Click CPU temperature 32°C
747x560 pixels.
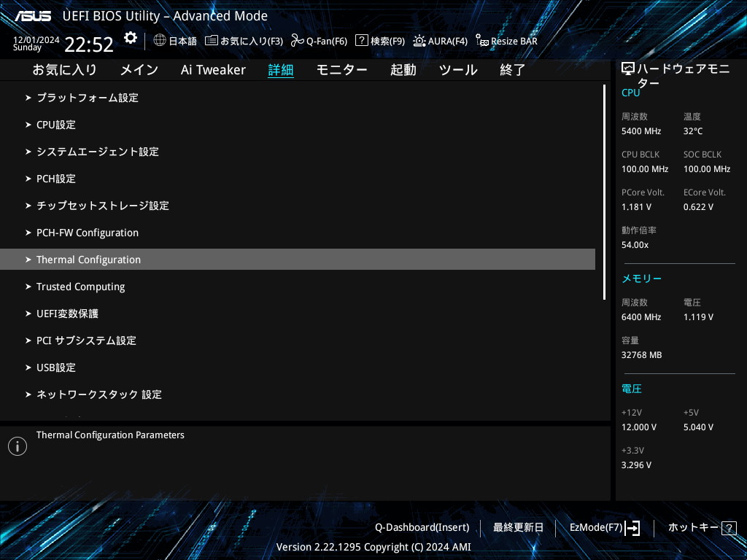(693, 131)
